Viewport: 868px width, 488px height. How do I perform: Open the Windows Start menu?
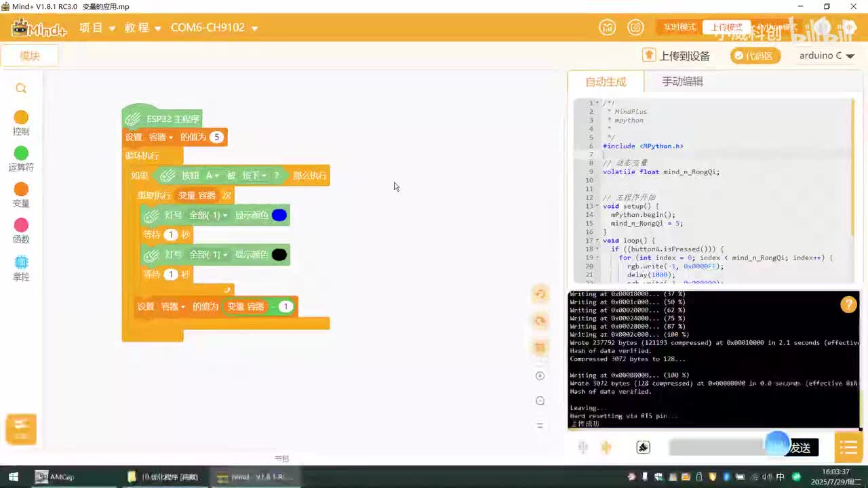pyautogui.click(x=13, y=477)
